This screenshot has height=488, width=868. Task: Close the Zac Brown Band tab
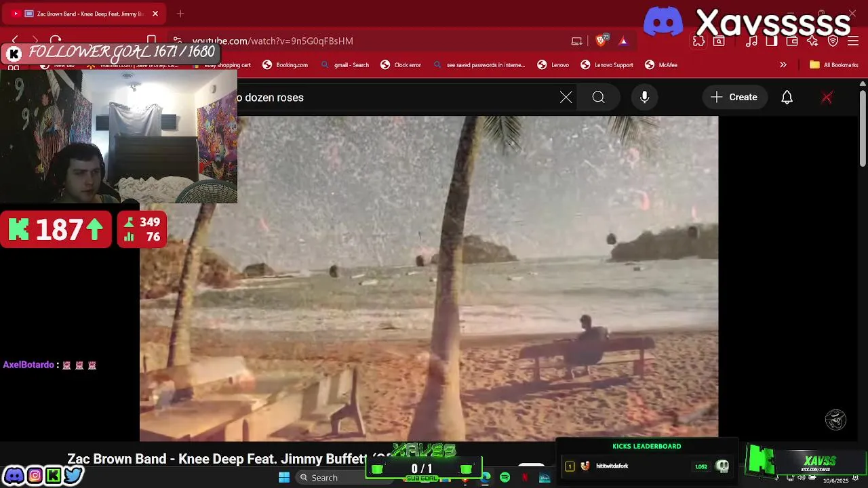[155, 14]
